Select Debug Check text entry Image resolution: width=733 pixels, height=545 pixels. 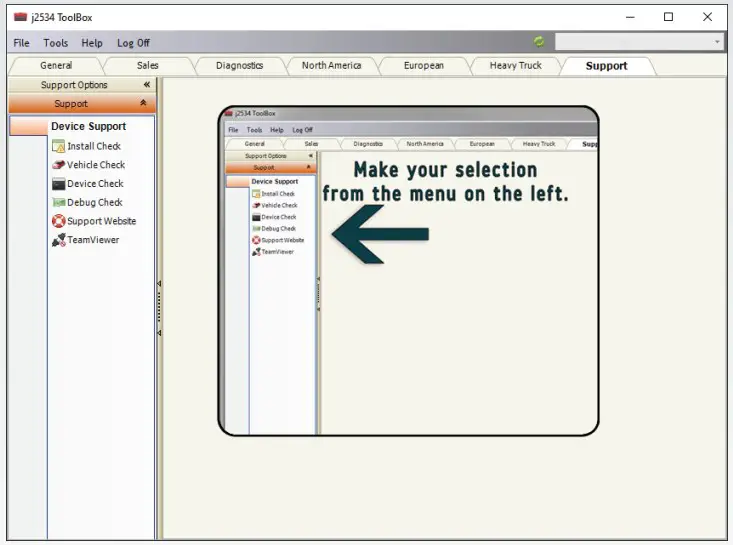point(95,202)
